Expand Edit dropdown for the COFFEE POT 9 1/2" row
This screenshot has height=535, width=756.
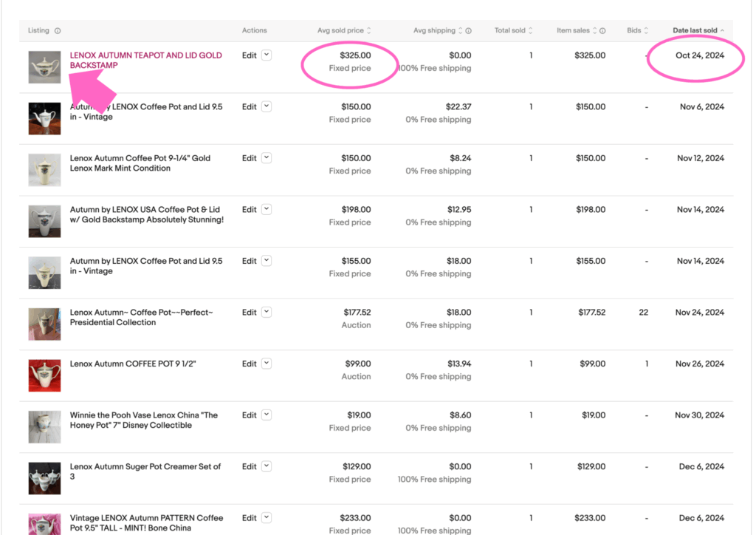pos(266,364)
